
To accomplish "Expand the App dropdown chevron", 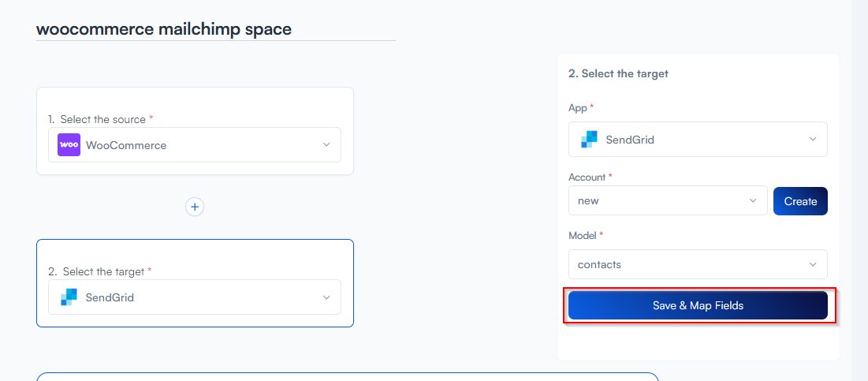I will click(x=813, y=140).
